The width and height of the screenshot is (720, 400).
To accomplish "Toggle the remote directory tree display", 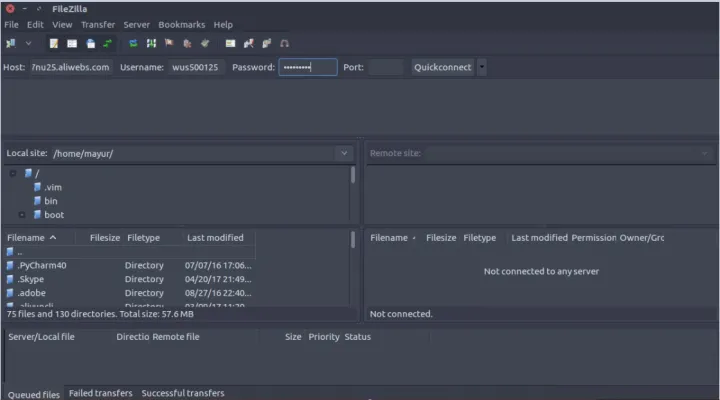I will pyautogui.click(x=90, y=43).
